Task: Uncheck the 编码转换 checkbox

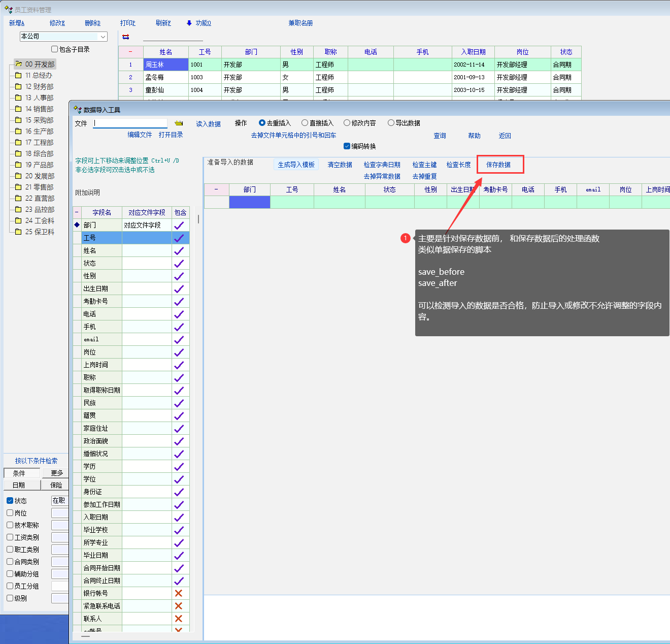Action: click(347, 146)
